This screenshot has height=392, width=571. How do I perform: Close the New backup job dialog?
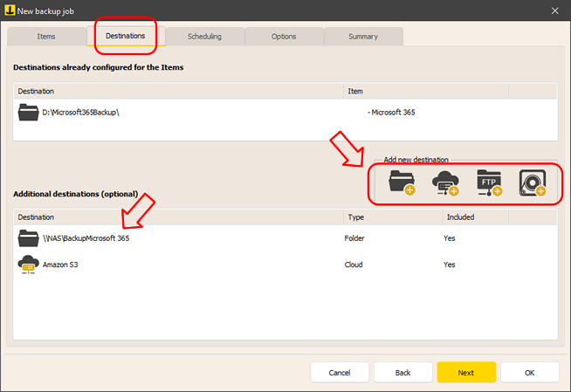[x=555, y=9]
